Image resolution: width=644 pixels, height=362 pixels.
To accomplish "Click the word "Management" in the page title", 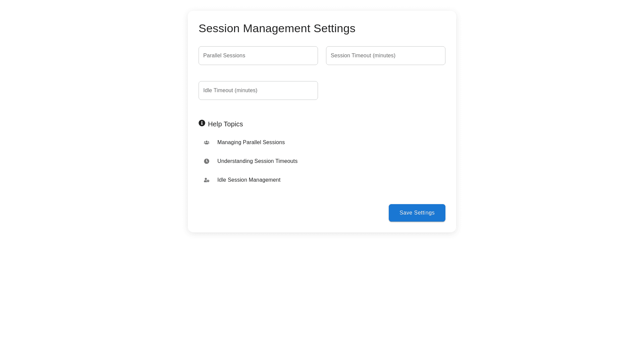I will click(277, 28).
